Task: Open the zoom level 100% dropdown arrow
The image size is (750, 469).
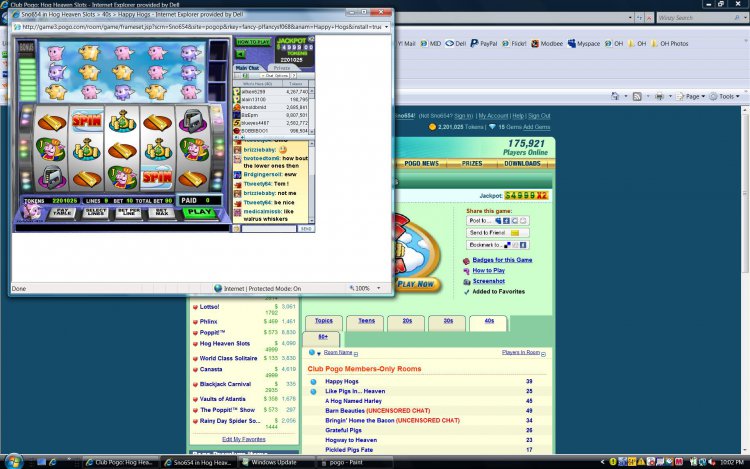Action: click(378, 288)
